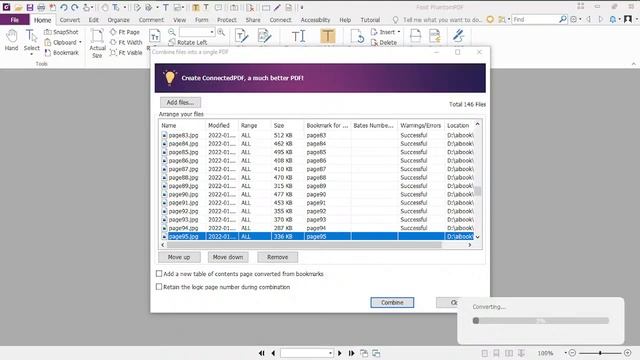Click the Redo arrow icon
The height and width of the screenshot is (360, 640).
point(75,7)
